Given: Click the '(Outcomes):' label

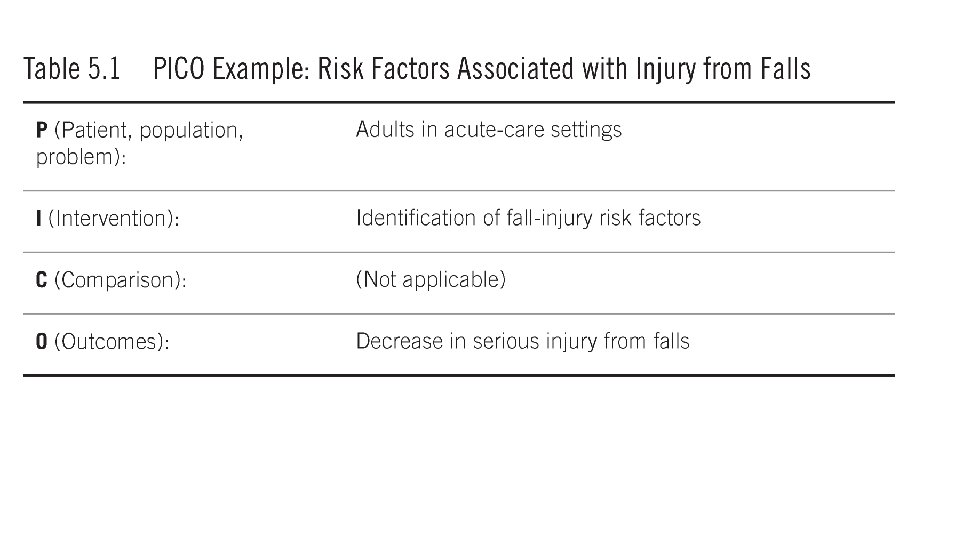Looking at the screenshot, I should (x=112, y=342).
